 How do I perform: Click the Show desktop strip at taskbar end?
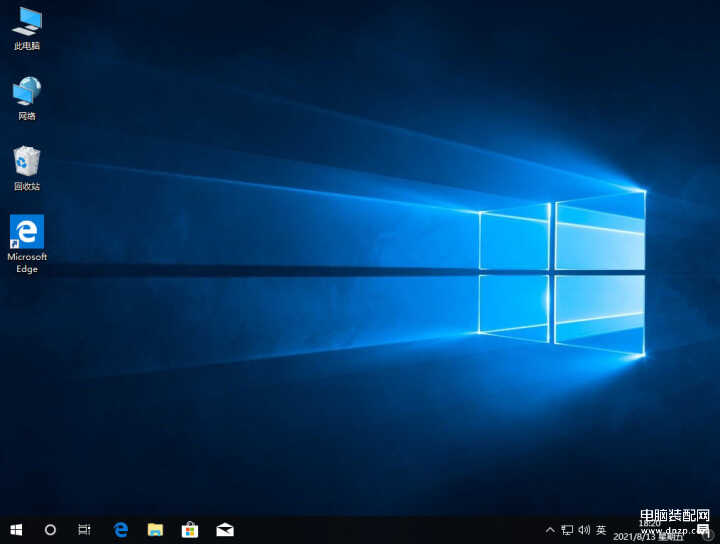tap(718, 530)
